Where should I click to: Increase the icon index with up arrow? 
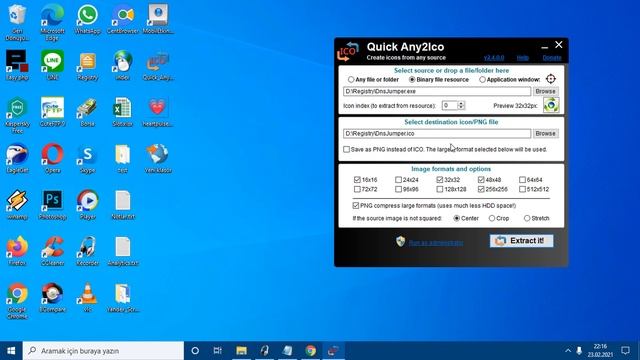click(461, 103)
